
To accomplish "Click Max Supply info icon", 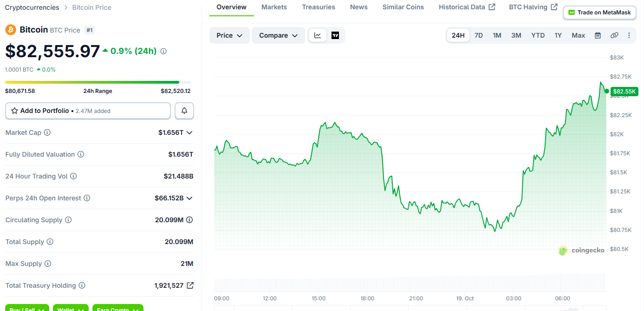I will (48, 264).
